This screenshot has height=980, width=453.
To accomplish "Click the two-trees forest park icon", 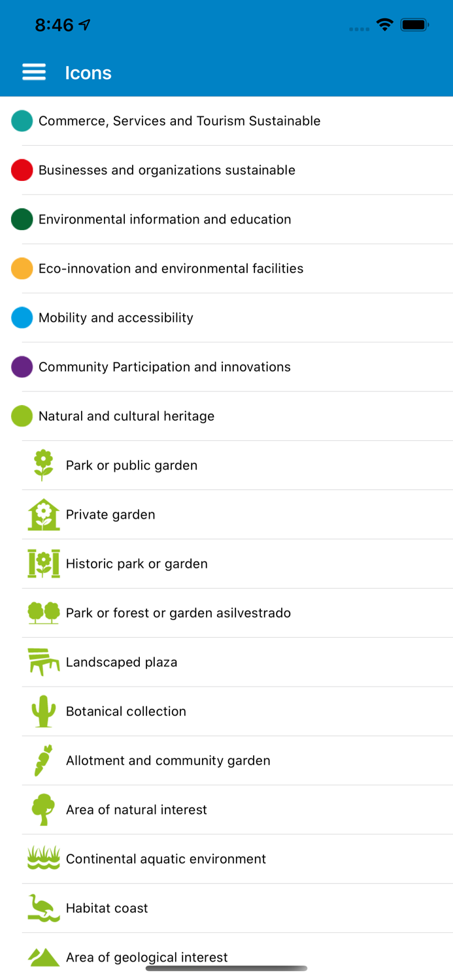I will click(x=43, y=613).
